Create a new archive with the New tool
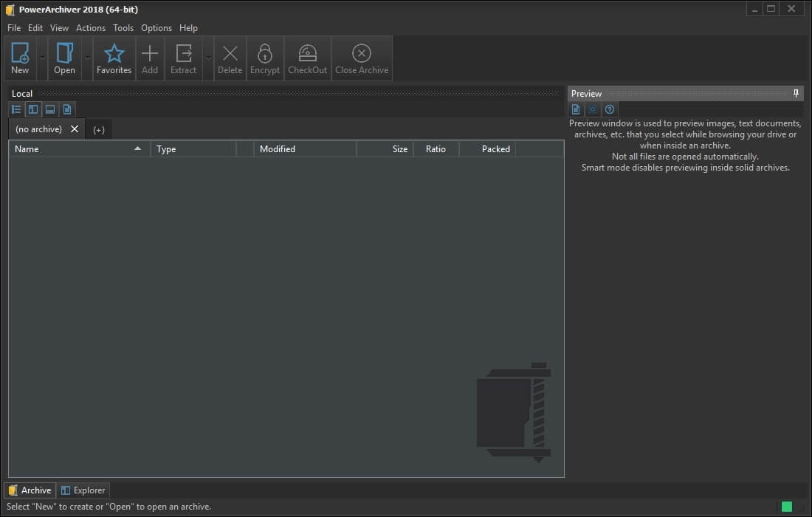The image size is (812, 517). coord(20,58)
